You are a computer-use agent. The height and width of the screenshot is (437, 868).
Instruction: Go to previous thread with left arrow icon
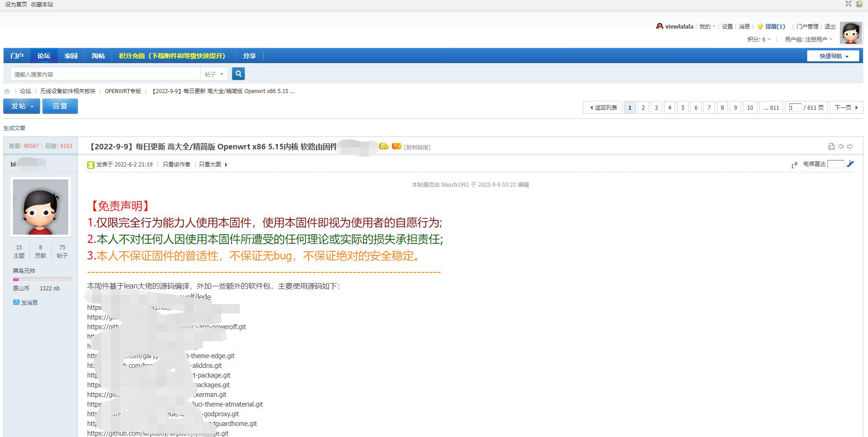841,147
